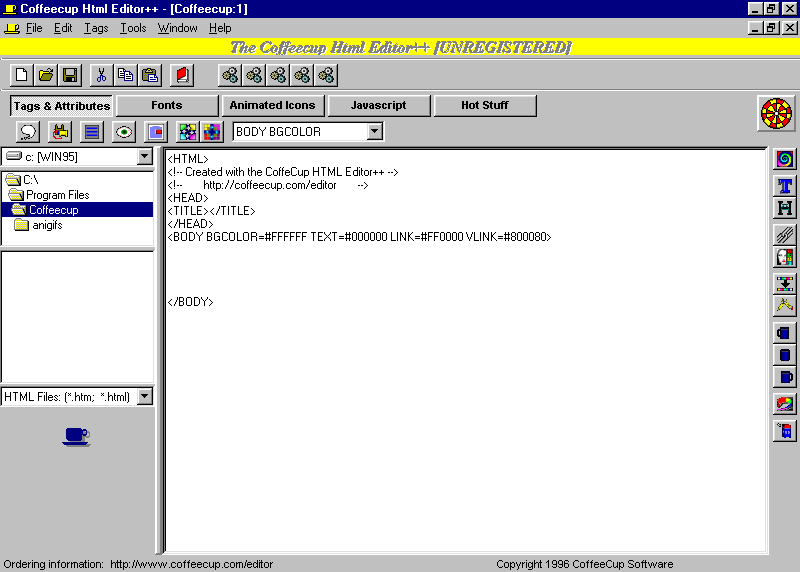Create a new document with the blank page icon
This screenshot has height=572, width=800.
coord(21,76)
